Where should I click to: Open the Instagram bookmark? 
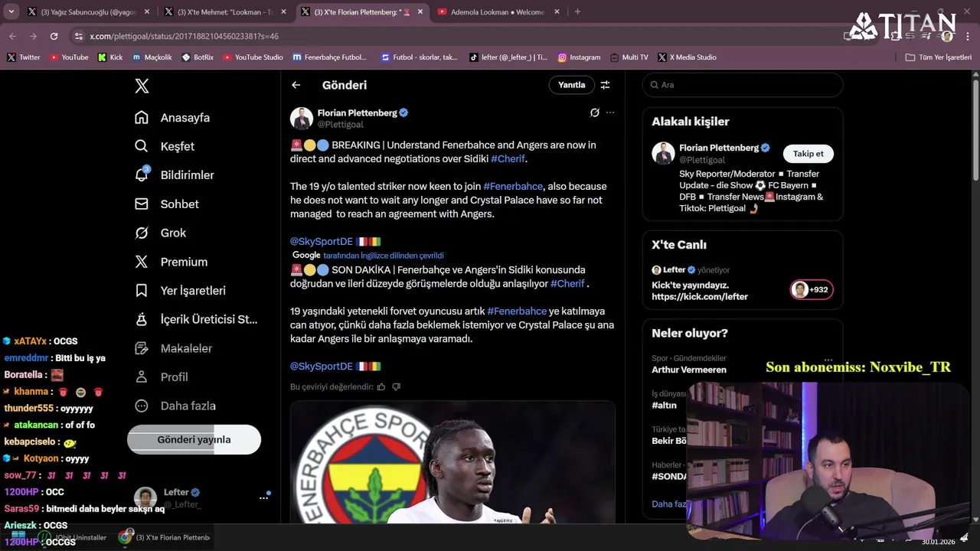coord(579,57)
